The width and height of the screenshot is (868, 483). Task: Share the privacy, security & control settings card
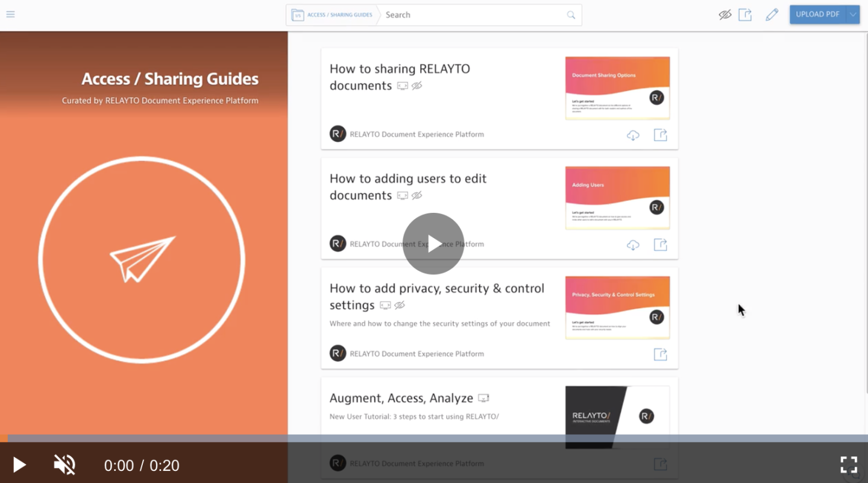[661, 355]
